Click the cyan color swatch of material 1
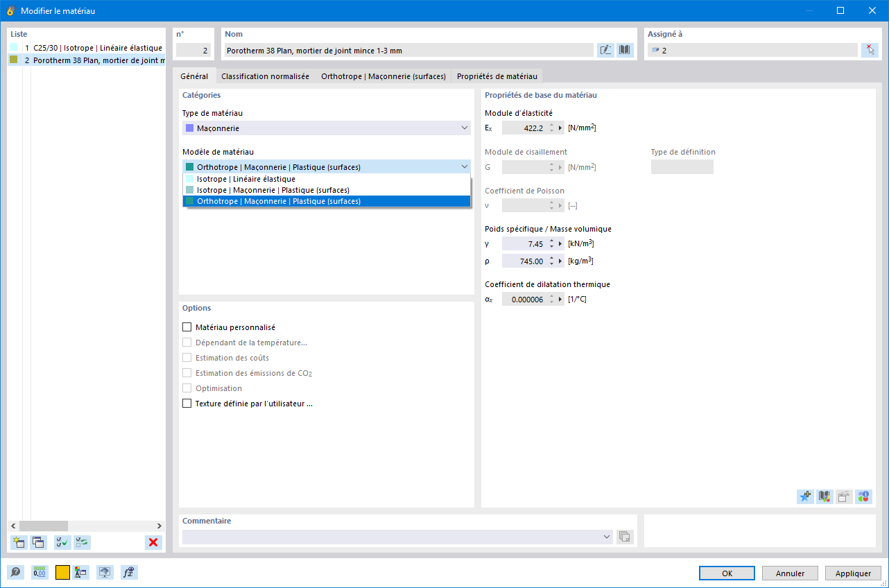 13,47
